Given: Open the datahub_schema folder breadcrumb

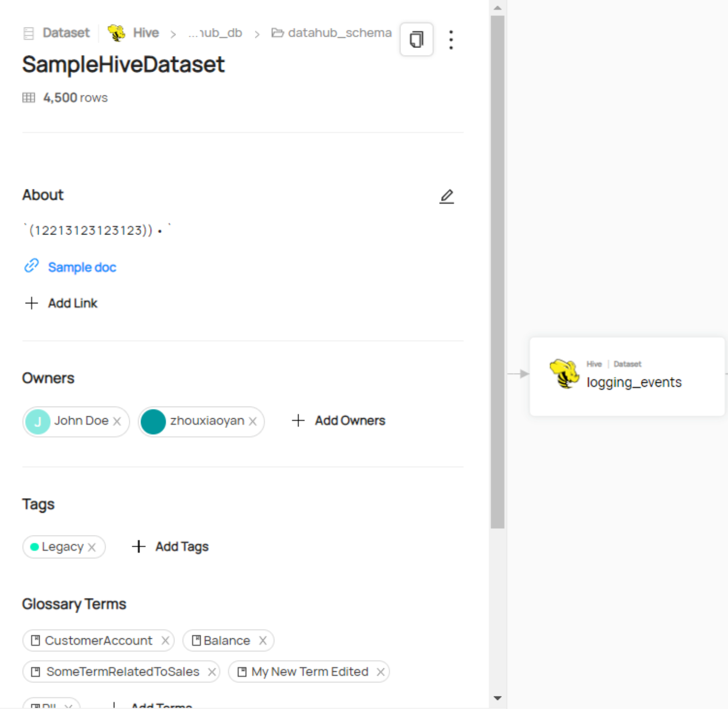Looking at the screenshot, I should tap(332, 33).
